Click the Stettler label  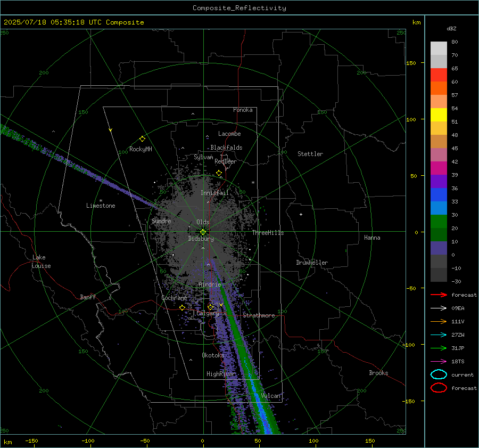(x=310, y=154)
